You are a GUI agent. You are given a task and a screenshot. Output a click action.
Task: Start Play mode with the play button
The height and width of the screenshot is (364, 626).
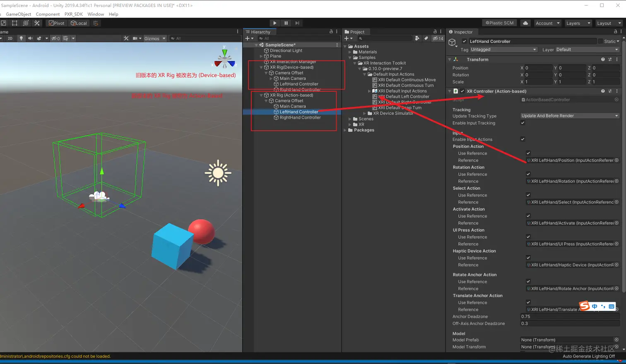click(x=274, y=23)
